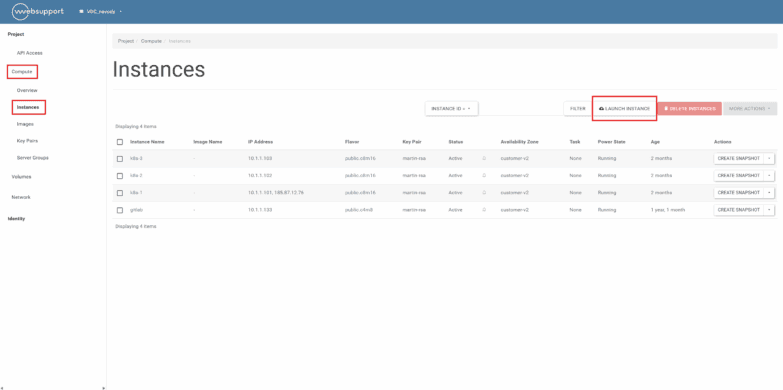783x390 pixels.
Task: Click the IP cell '10.1.1.101, 185.87.12.76'
Action: point(276,193)
